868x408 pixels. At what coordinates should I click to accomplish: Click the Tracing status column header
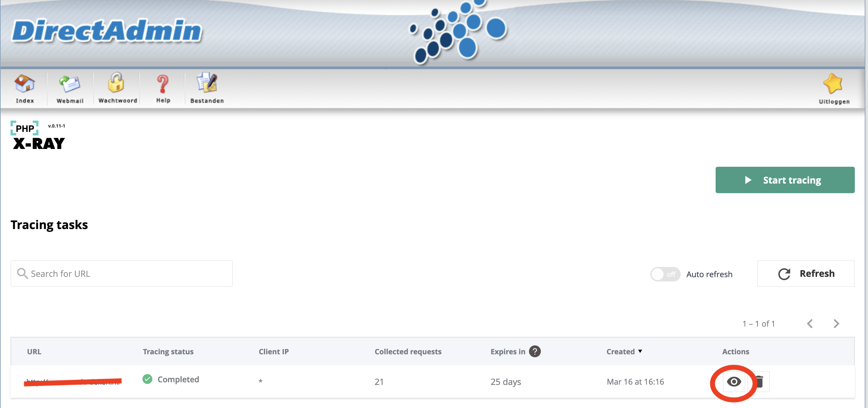pos(168,352)
